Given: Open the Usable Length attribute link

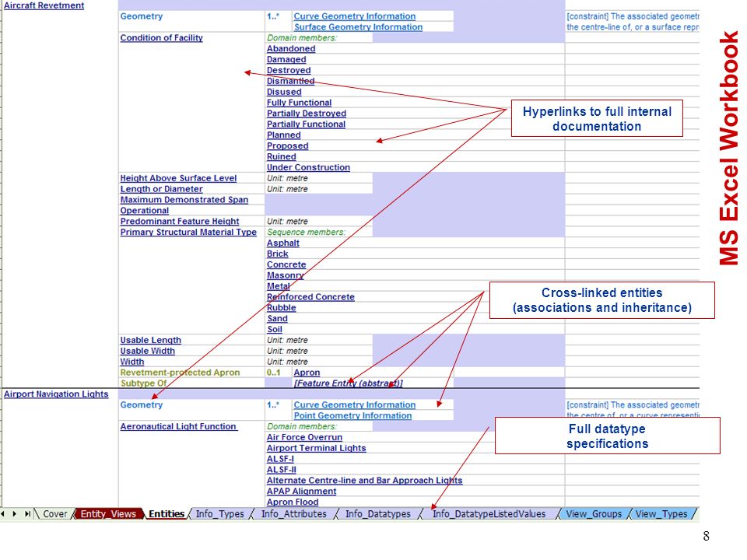Looking at the screenshot, I should (x=150, y=340).
